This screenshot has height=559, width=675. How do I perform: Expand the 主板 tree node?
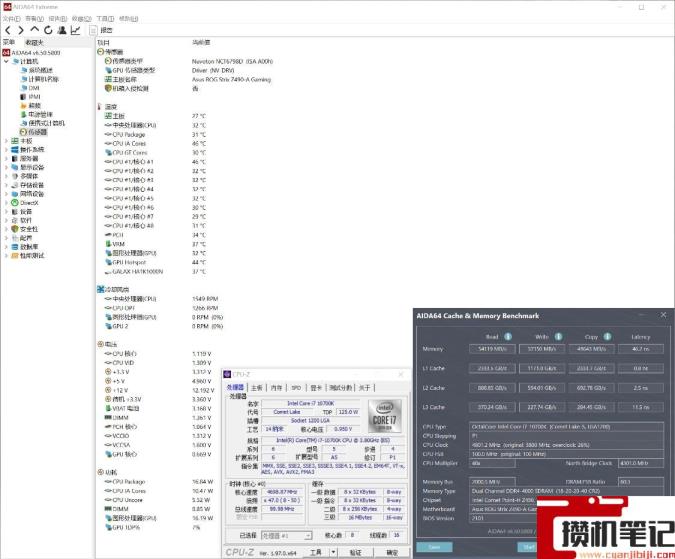coord(6,141)
